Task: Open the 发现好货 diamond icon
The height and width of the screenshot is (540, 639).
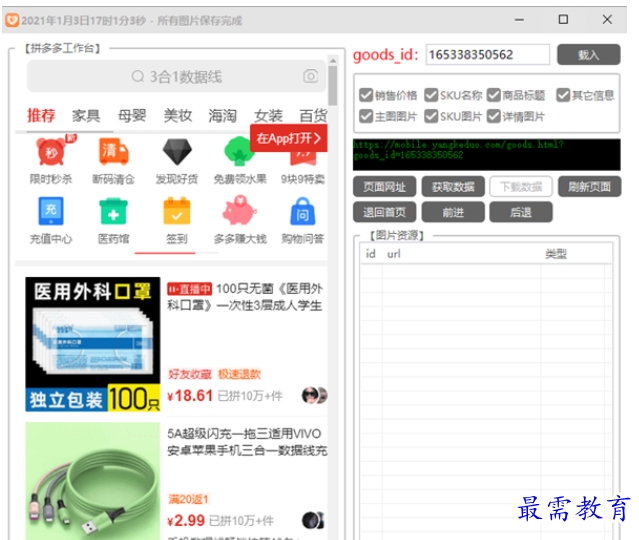Action: [x=177, y=152]
